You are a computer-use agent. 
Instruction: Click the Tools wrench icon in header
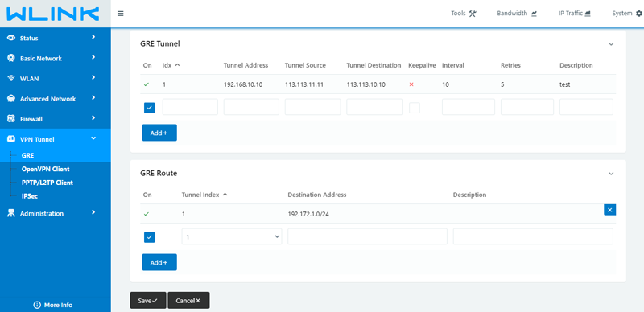point(472,14)
